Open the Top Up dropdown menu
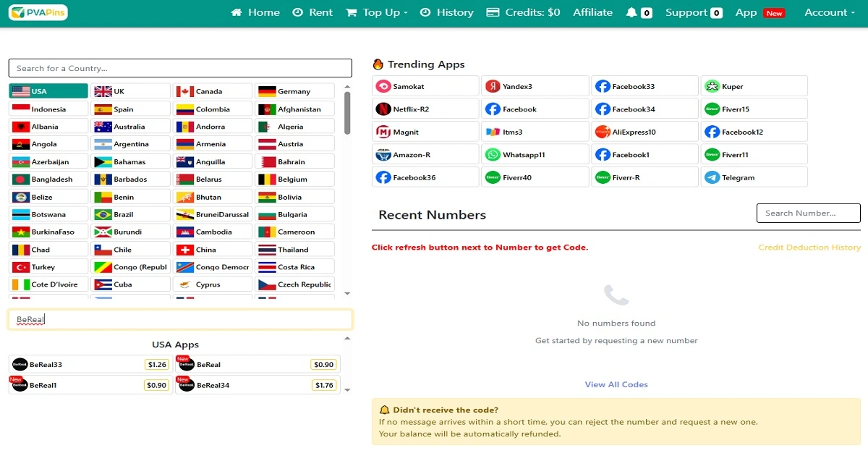This screenshot has height=456, width=868. [377, 12]
